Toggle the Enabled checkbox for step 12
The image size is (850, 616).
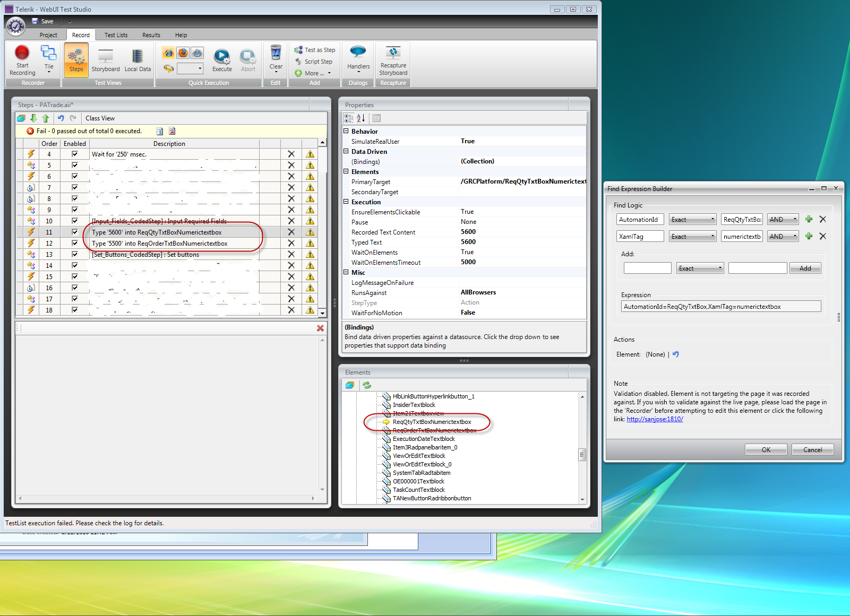click(x=75, y=243)
